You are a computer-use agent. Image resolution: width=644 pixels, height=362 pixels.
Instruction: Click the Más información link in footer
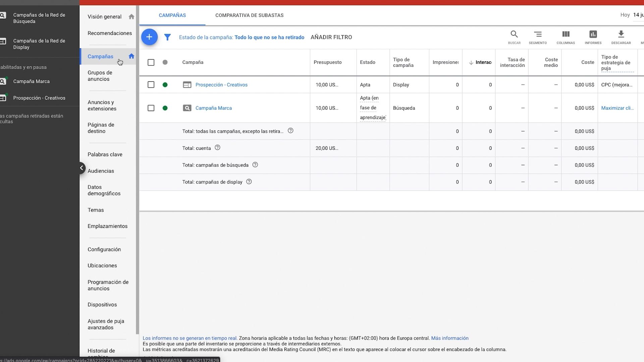tap(450, 338)
